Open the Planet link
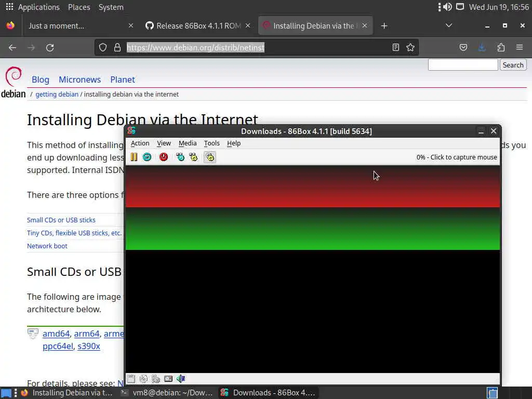This screenshot has height=399, width=532. [123, 79]
